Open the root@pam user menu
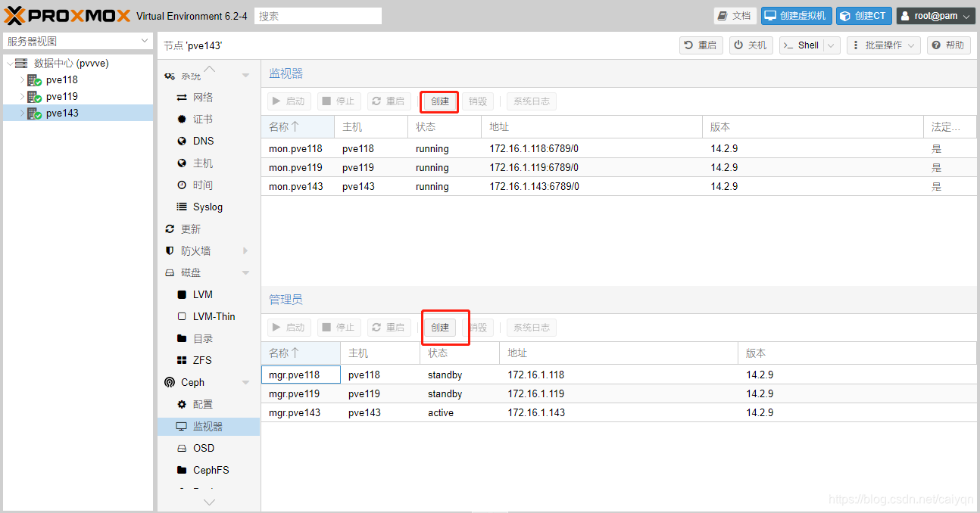The height and width of the screenshot is (513, 980). click(x=936, y=16)
